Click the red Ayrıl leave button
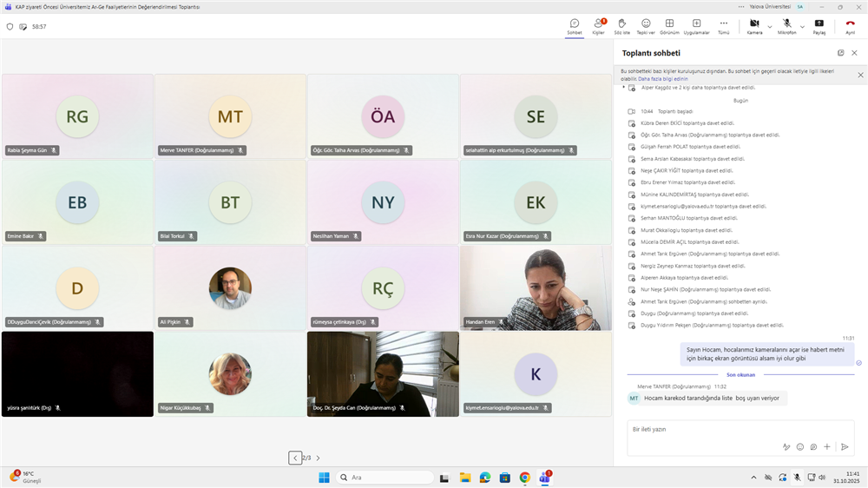This screenshot has height=488, width=868. click(850, 24)
